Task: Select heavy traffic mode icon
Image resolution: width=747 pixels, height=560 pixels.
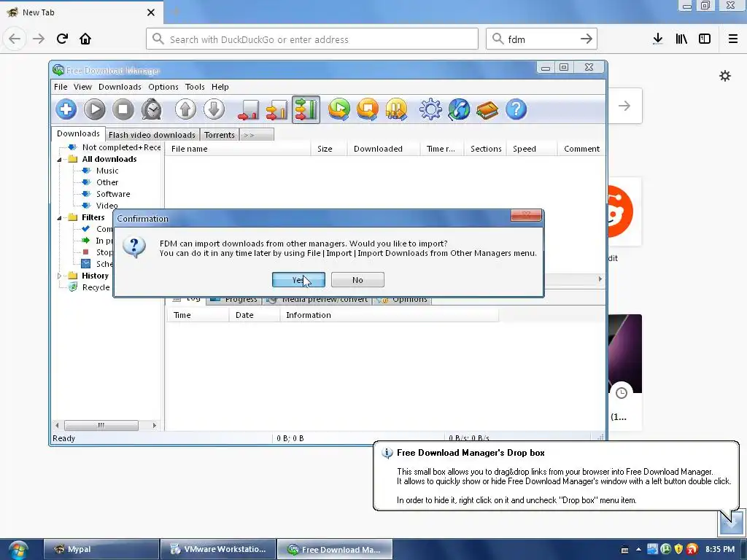Action: [306, 109]
